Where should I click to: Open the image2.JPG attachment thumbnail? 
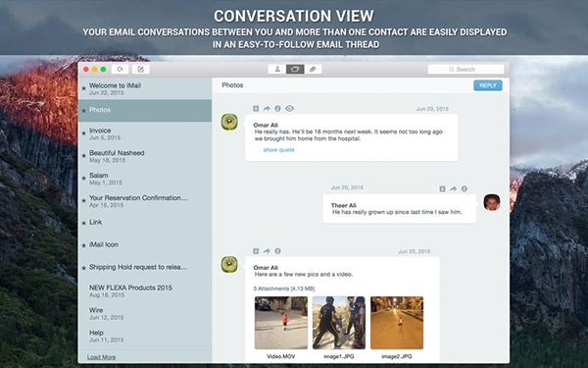(397, 323)
